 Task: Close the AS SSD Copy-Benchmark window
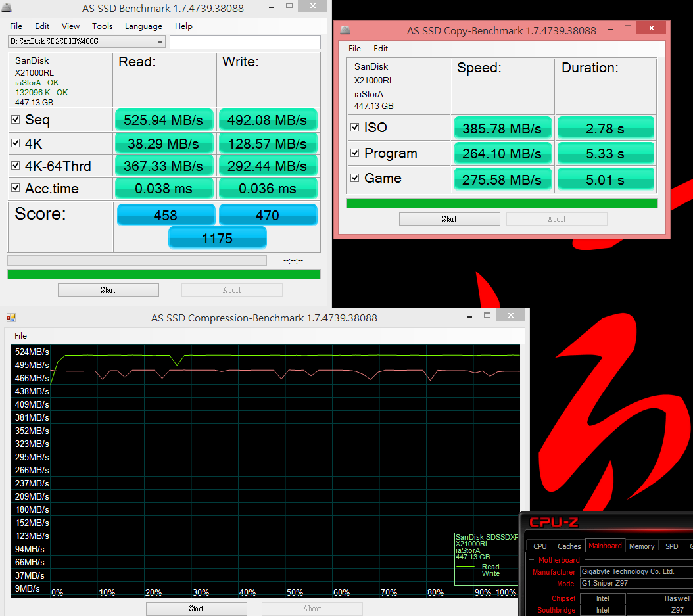[652, 28]
